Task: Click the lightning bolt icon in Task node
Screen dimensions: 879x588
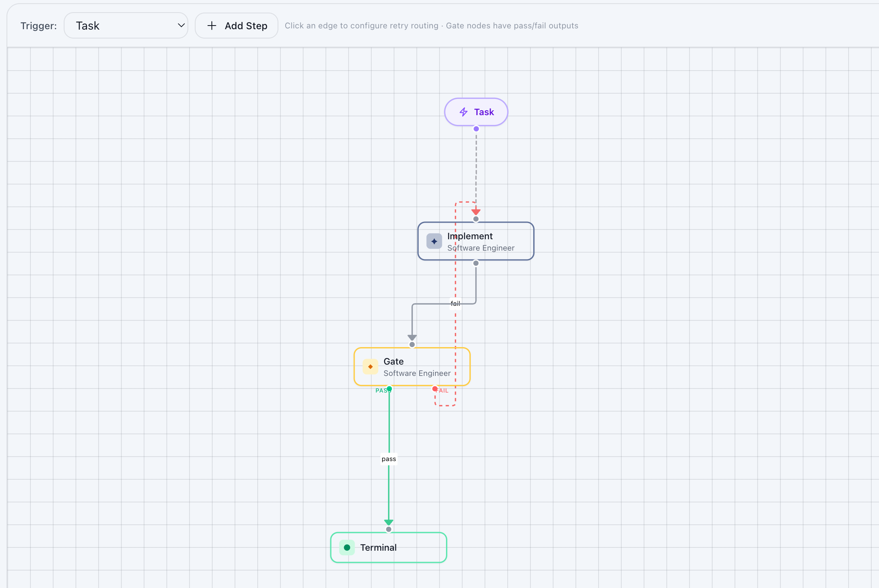Action: tap(463, 112)
